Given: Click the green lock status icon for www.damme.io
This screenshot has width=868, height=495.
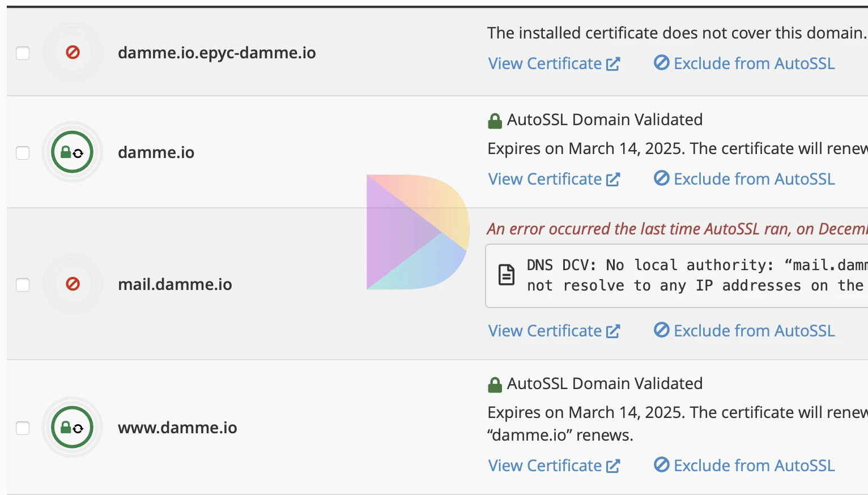Looking at the screenshot, I should tap(72, 427).
